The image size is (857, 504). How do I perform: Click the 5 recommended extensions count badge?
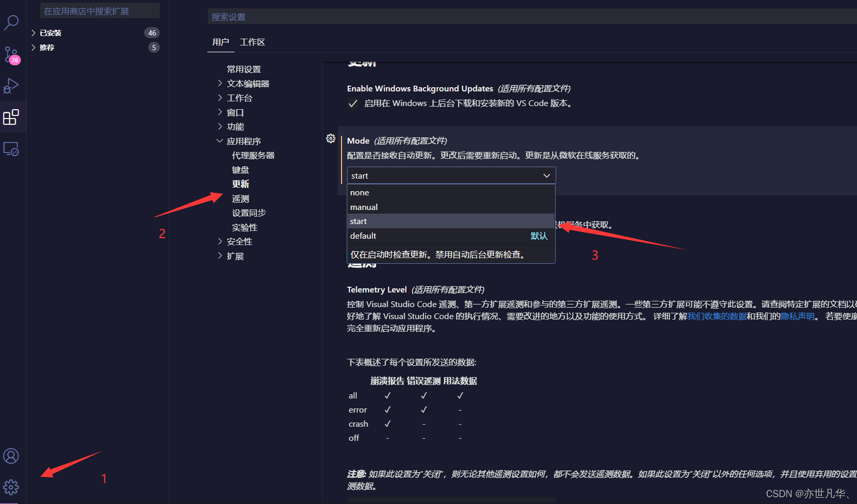154,48
